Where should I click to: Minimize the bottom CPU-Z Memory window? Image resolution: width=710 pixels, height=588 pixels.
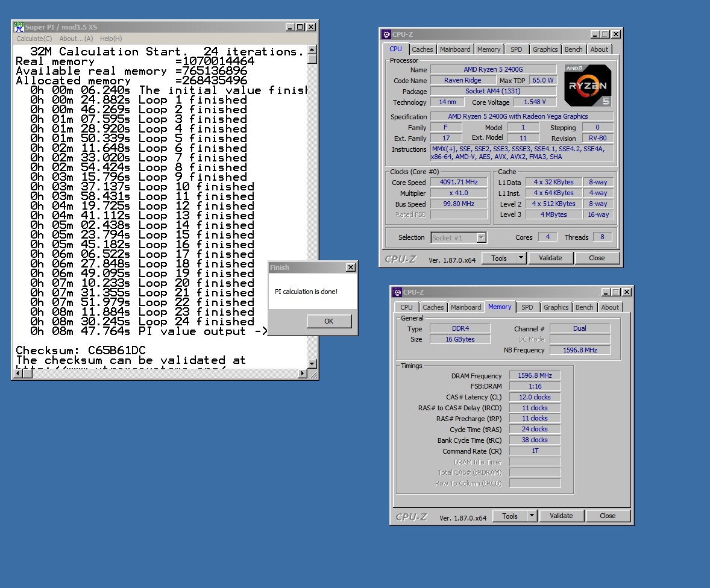point(606,292)
